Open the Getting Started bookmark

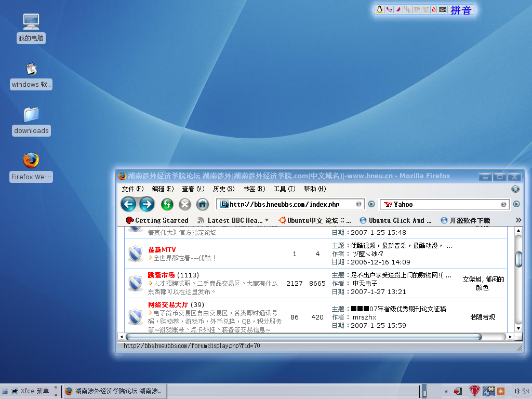point(157,220)
